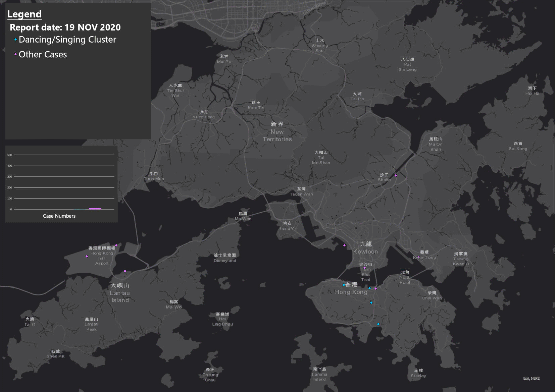This screenshot has height=392, width=555.
Task: Click the pink case marker near Shatin
Action: click(x=396, y=175)
